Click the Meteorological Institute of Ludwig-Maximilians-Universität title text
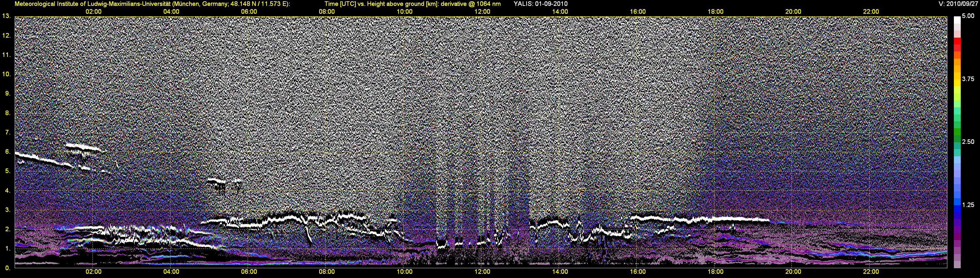The width and height of the screenshot is (980, 278). (x=152, y=4)
